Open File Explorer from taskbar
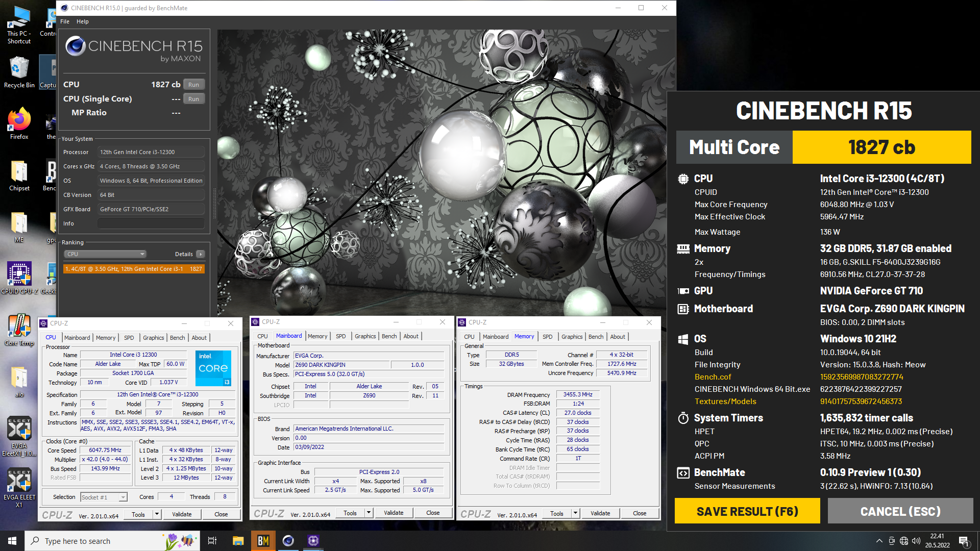 pyautogui.click(x=238, y=541)
